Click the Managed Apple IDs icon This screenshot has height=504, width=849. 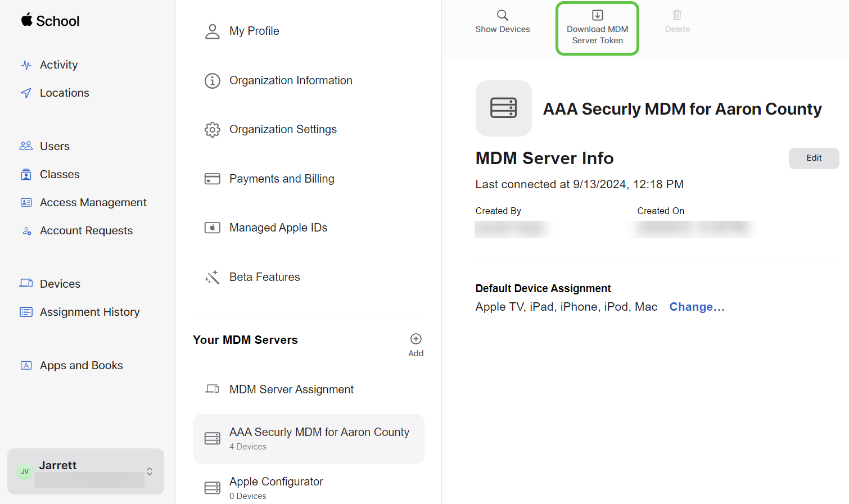tap(213, 228)
